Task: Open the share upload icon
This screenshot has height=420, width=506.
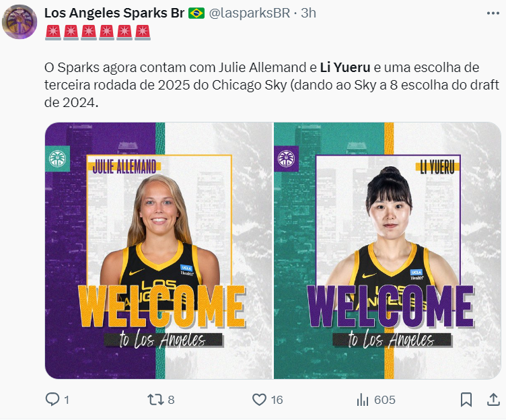Action: tap(493, 399)
